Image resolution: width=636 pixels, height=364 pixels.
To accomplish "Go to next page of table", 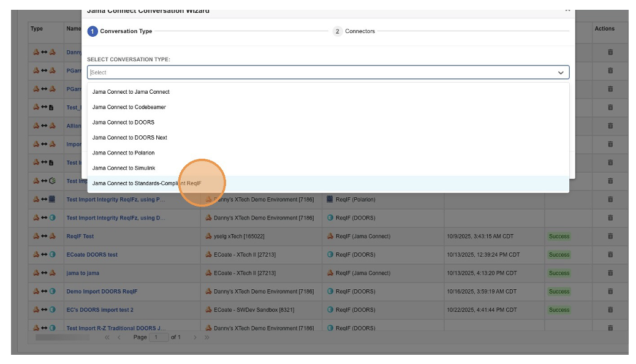I will [195, 337].
